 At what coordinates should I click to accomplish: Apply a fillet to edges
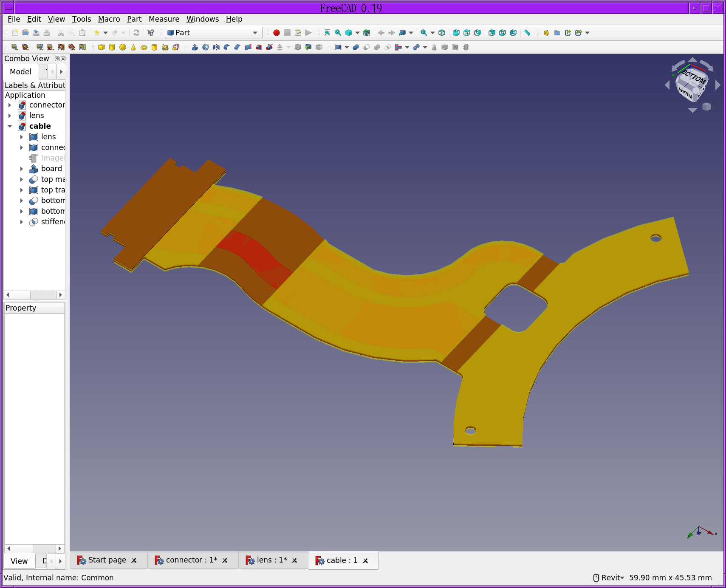click(226, 47)
